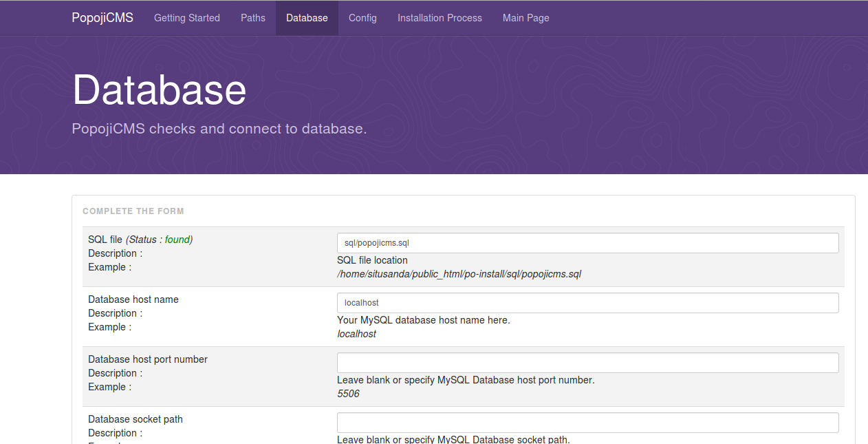Click the PopojiCMS brand logo link
Screen dimensions: 868x444
coord(102,18)
